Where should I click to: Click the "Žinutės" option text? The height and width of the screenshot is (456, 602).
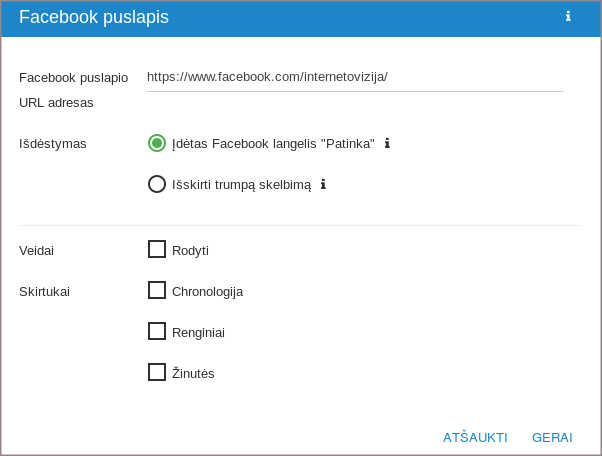point(193,373)
